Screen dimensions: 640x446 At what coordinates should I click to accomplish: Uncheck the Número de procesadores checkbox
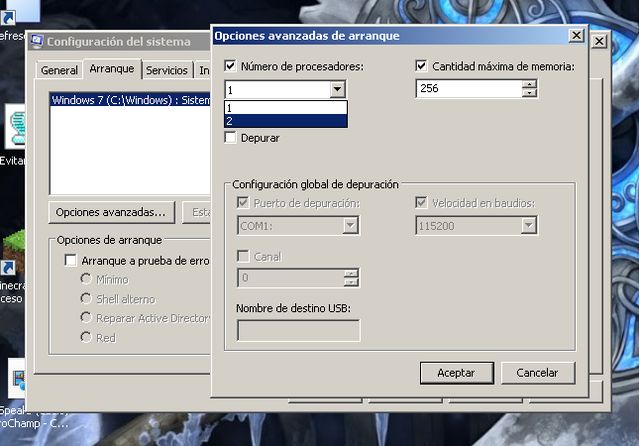pyautogui.click(x=231, y=66)
